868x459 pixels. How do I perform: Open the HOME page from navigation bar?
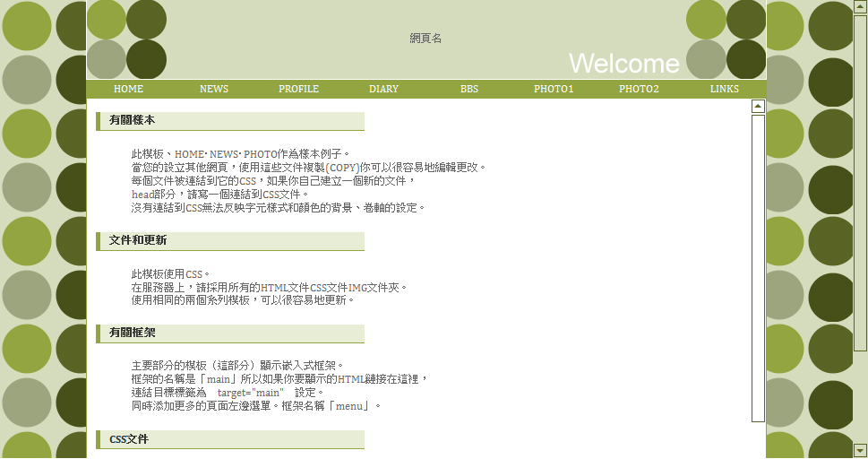click(x=128, y=89)
